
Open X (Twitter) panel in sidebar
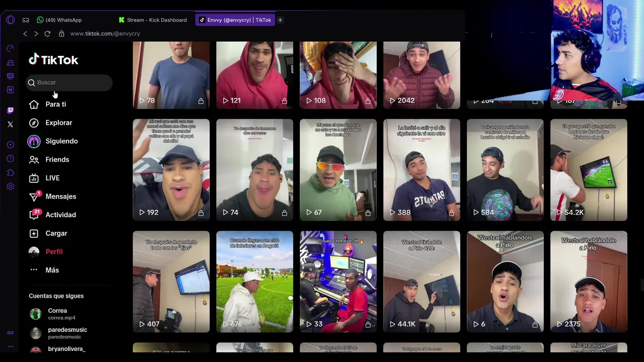click(x=11, y=124)
